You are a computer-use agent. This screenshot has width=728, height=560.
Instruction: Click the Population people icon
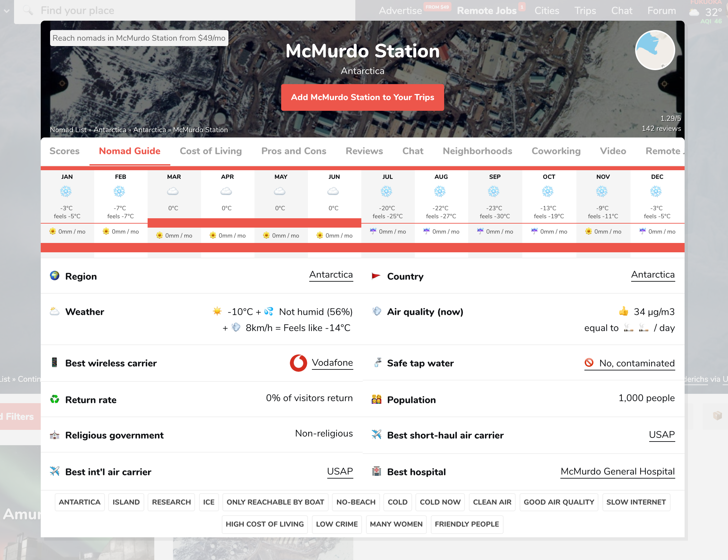(x=377, y=399)
